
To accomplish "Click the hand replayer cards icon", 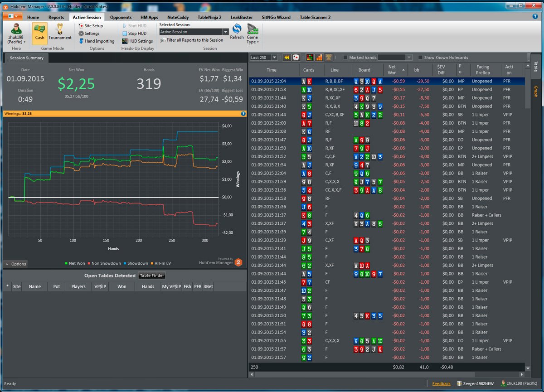I will [296, 58].
